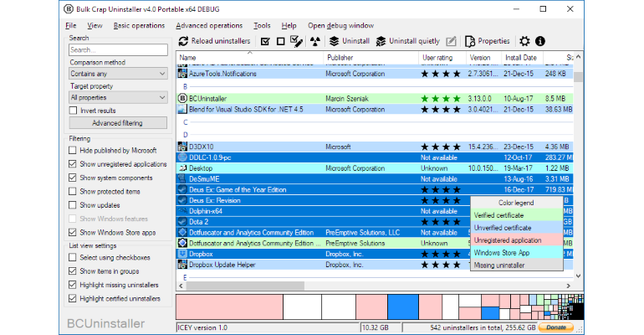Uncheck Highlight missing uninstallers
Screen dimensions: 644x335
coord(72,285)
